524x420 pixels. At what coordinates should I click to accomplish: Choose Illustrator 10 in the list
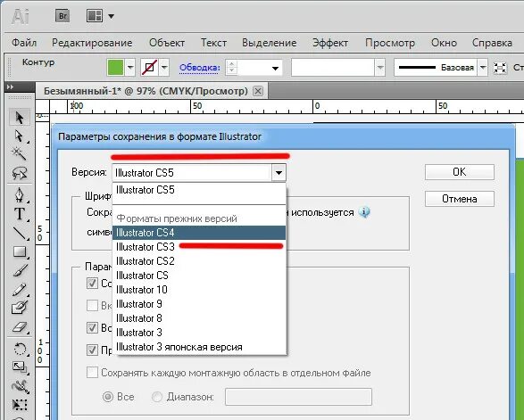coord(199,290)
